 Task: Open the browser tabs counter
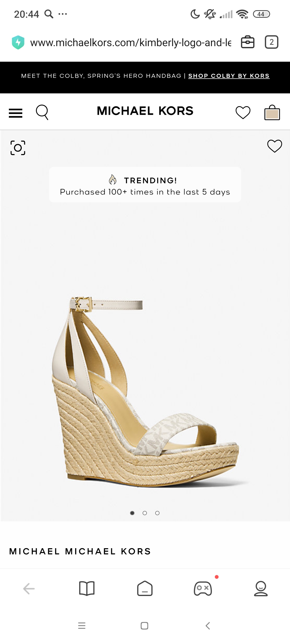[x=271, y=42]
